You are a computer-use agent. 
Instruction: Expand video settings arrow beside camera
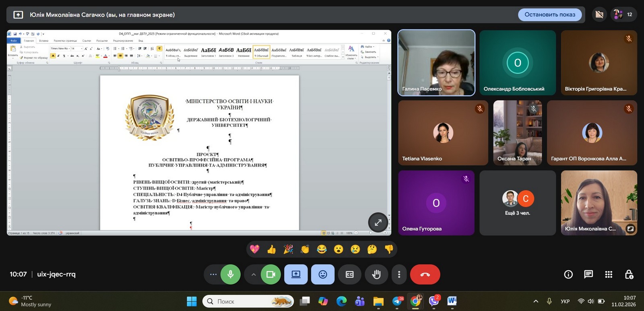[x=253, y=274]
